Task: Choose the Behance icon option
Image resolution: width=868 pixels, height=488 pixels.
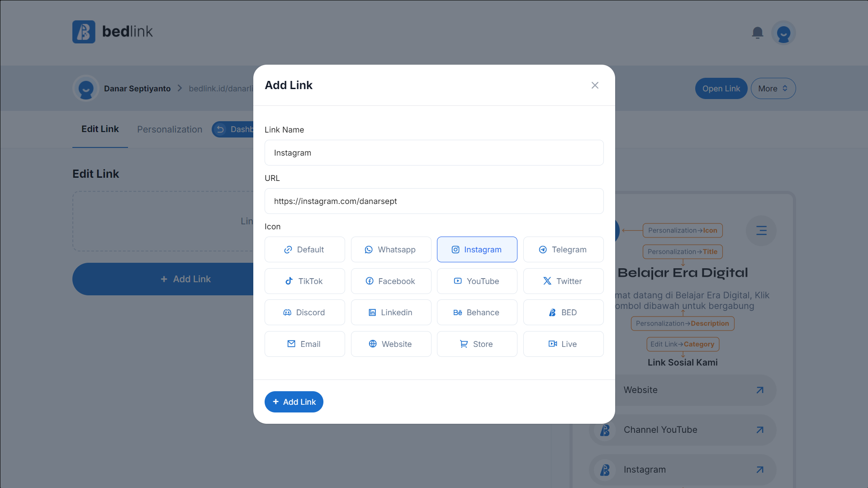Action: click(477, 312)
